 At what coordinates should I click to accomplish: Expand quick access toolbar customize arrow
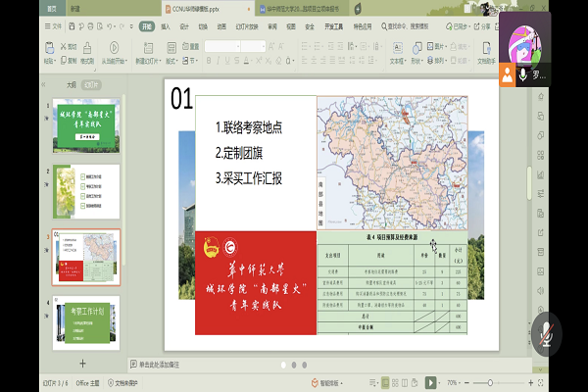click(131, 26)
